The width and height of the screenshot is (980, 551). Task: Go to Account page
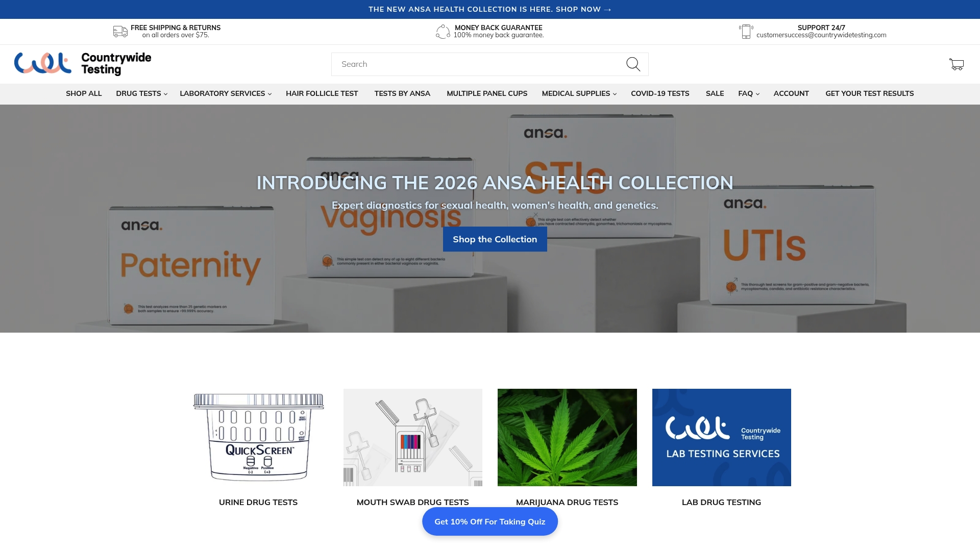click(791, 94)
